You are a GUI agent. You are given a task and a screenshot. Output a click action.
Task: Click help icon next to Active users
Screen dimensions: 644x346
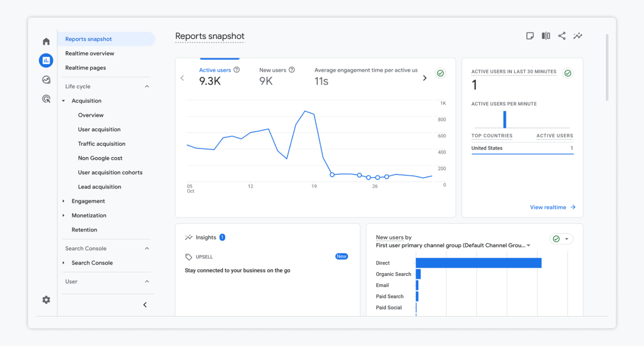237,70
